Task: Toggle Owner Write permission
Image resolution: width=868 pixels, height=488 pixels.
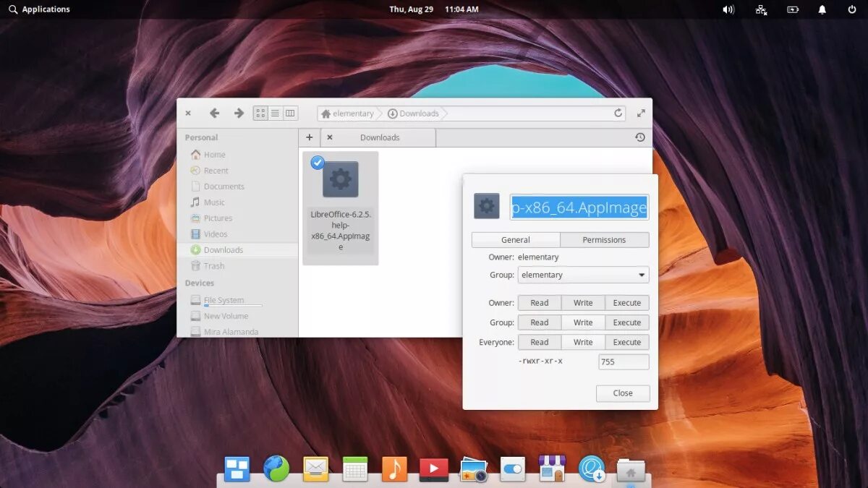Action: tap(583, 303)
